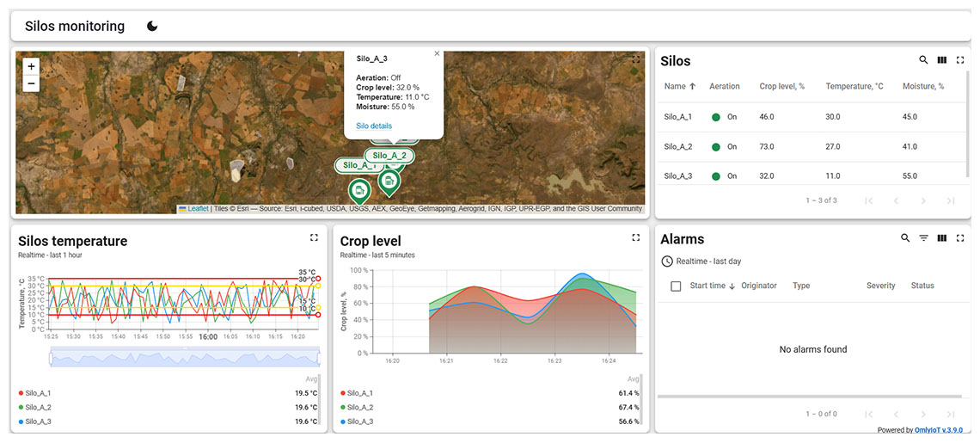The height and width of the screenshot is (443, 980).
Task: Sort silos by Name column
Action: point(679,86)
